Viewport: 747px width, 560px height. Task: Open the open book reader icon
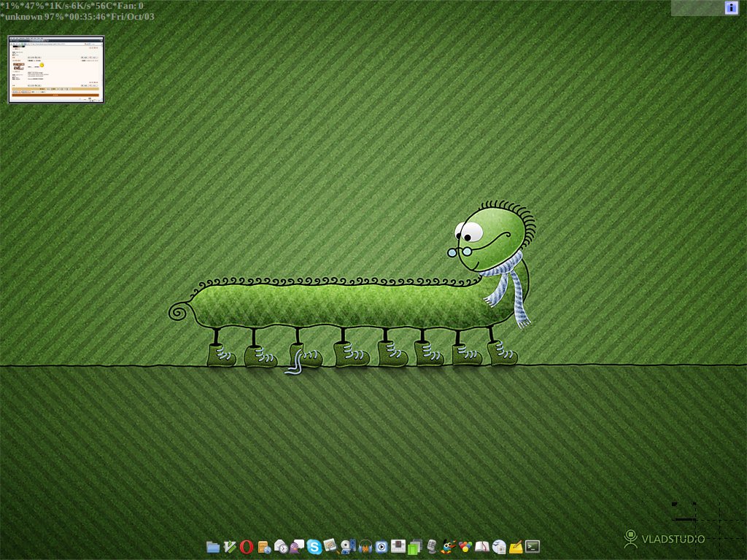coord(482,547)
